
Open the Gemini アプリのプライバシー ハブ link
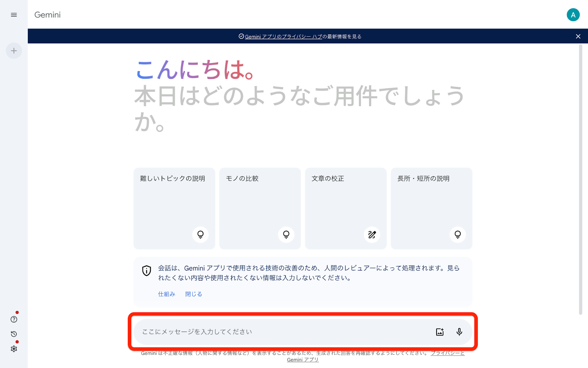pyautogui.click(x=283, y=36)
